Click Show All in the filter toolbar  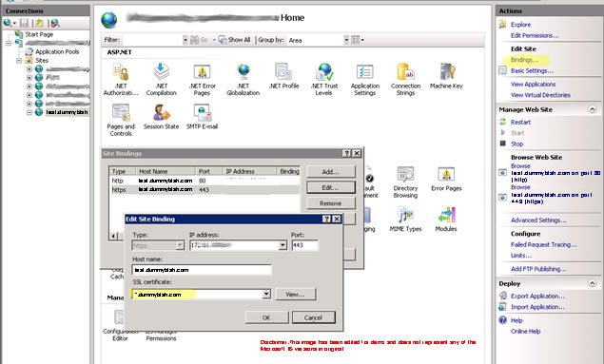235,40
